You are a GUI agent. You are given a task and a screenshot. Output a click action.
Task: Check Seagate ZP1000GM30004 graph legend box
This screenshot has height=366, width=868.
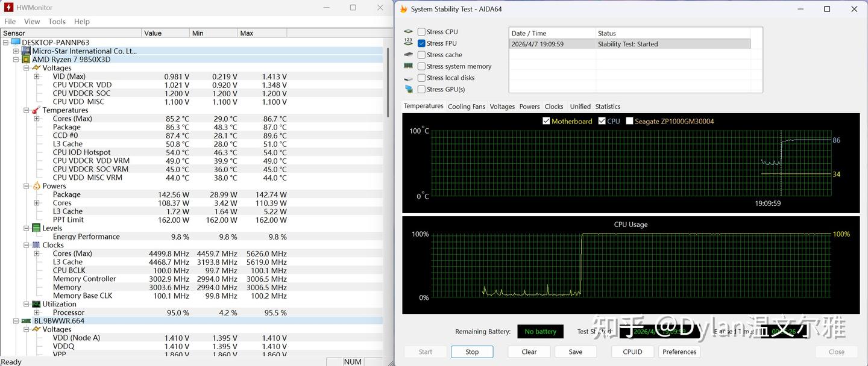point(629,121)
